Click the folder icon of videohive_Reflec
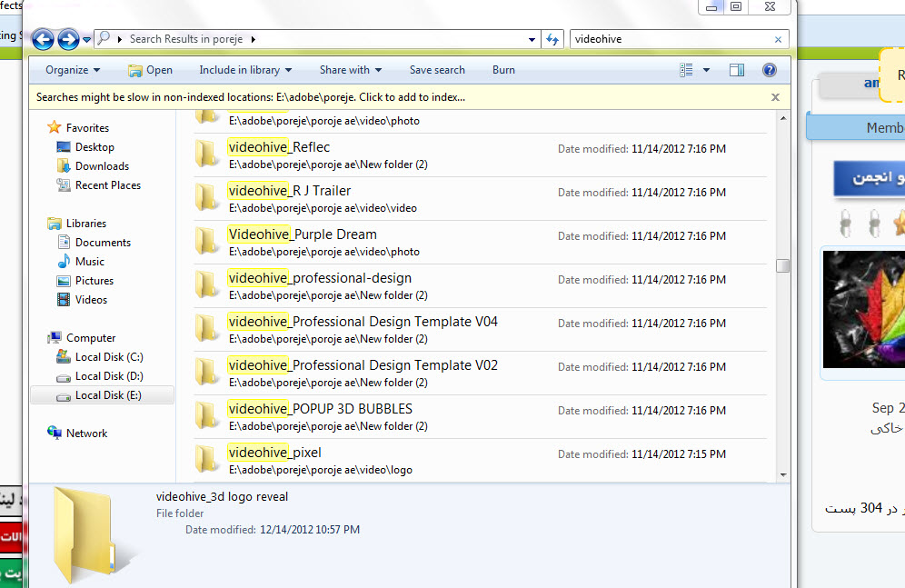The width and height of the screenshot is (905, 588). [206, 154]
